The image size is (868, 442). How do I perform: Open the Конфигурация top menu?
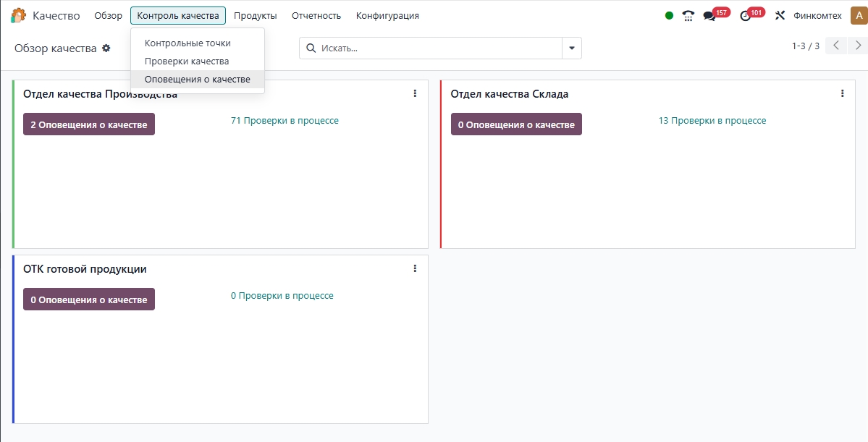(387, 15)
